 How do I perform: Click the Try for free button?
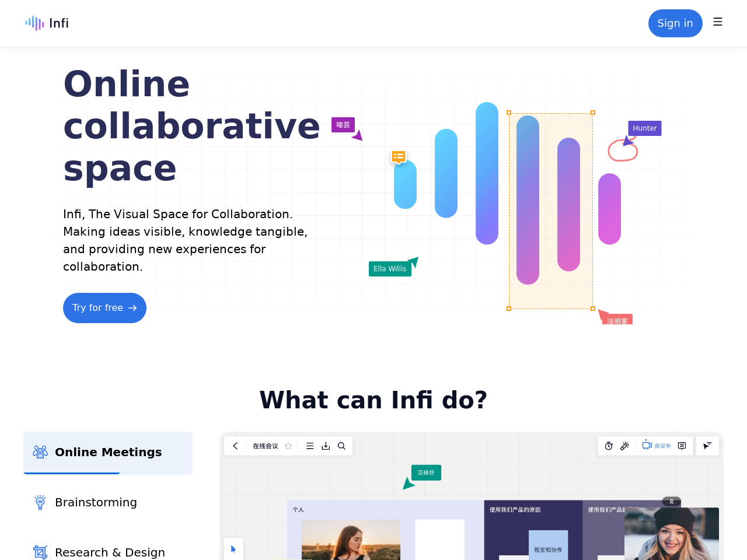pyautogui.click(x=104, y=308)
